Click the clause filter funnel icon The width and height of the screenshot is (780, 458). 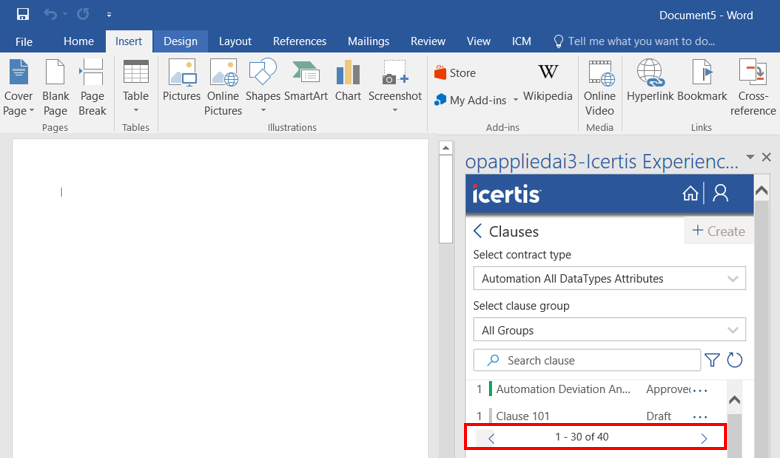(x=712, y=360)
